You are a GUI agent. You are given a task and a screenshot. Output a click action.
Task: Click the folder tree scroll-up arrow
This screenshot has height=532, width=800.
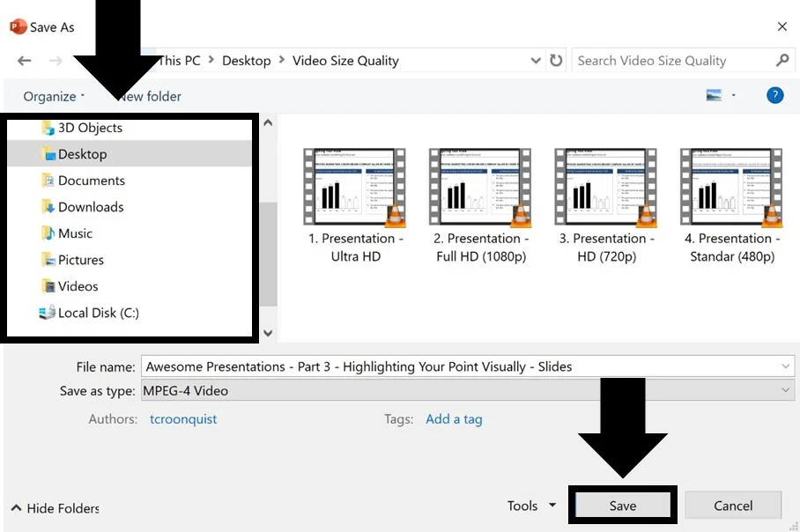tap(268, 123)
